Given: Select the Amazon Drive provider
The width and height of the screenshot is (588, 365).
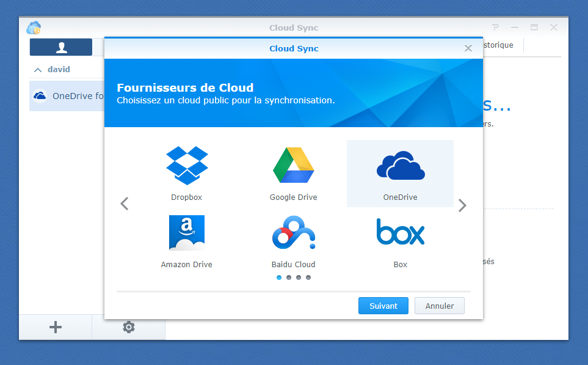Looking at the screenshot, I should [187, 241].
